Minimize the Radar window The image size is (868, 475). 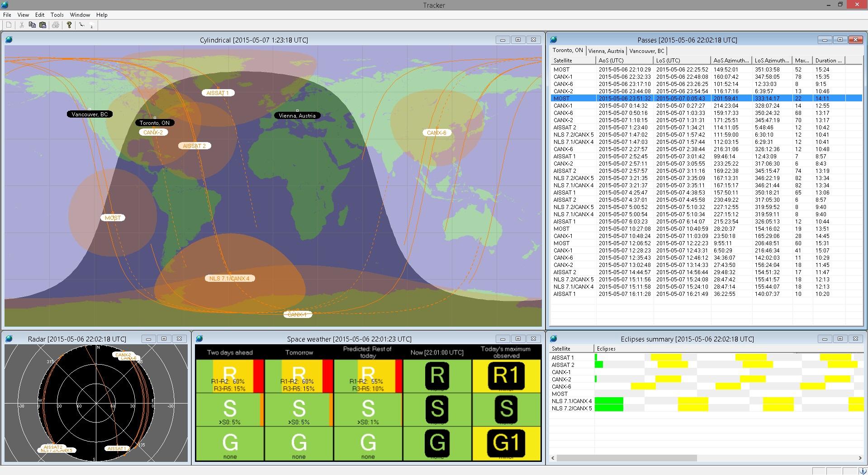pos(148,339)
